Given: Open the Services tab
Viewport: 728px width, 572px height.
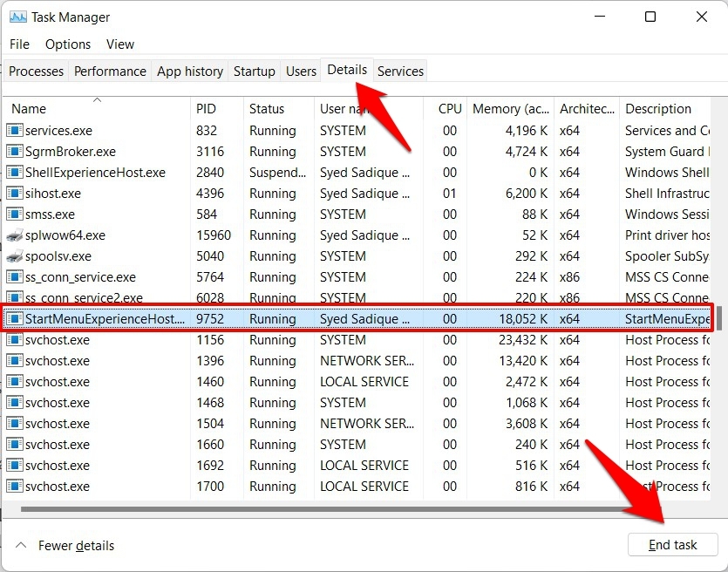Looking at the screenshot, I should pos(400,71).
